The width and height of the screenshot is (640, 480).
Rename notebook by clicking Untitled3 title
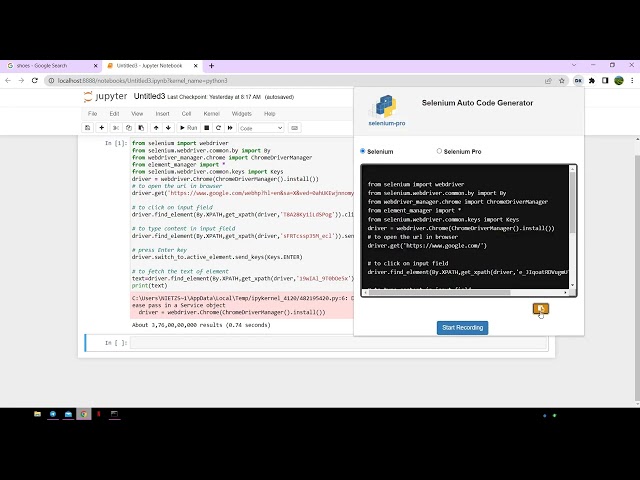(x=149, y=96)
